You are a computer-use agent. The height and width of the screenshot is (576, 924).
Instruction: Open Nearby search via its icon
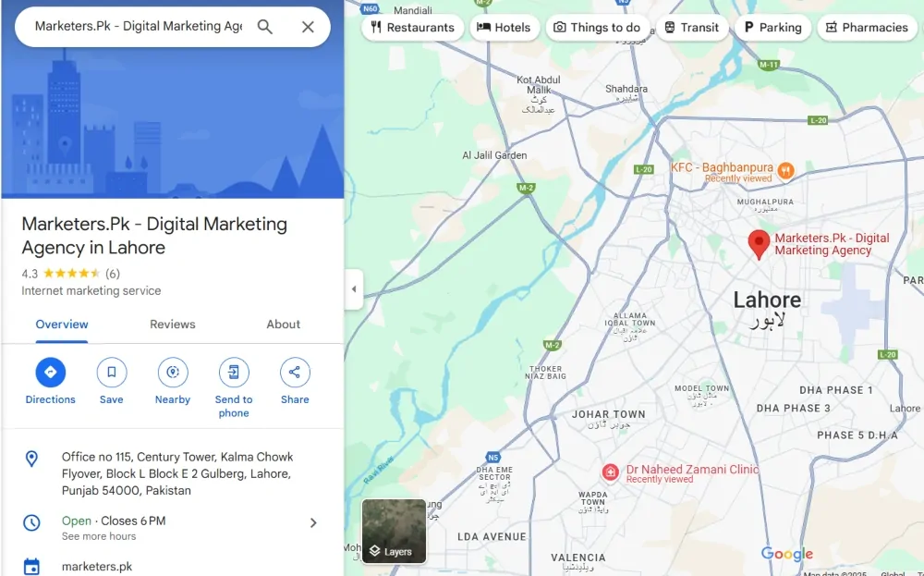[172, 373]
